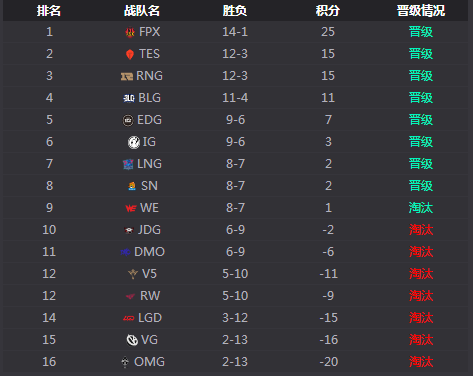Click the FPX team logo icon
The image size is (473, 376).
(x=130, y=32)
